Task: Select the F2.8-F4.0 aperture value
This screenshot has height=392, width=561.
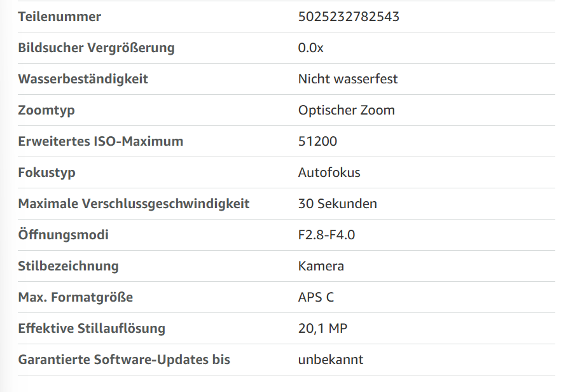Action: pyautogui.click(x=327, y=234)
